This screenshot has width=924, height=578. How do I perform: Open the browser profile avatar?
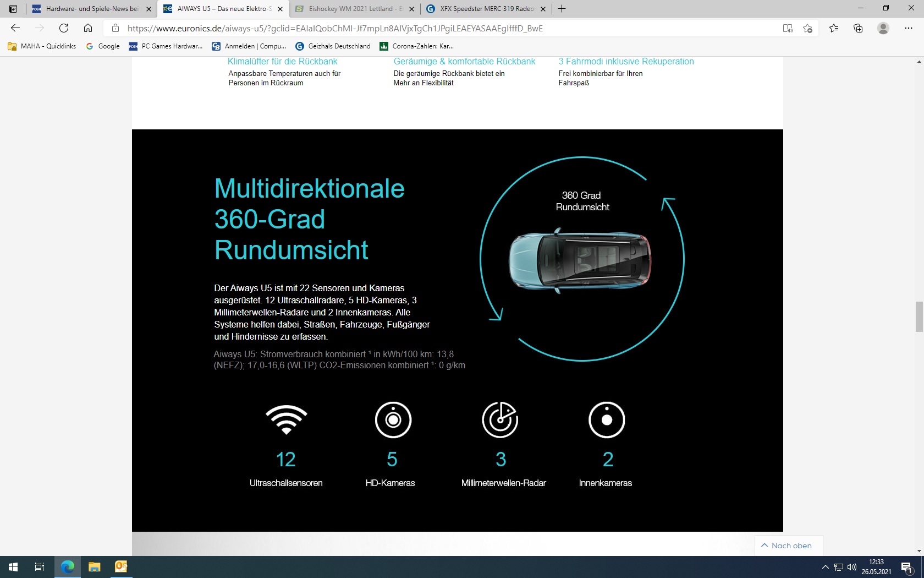(x=883, y=28)
